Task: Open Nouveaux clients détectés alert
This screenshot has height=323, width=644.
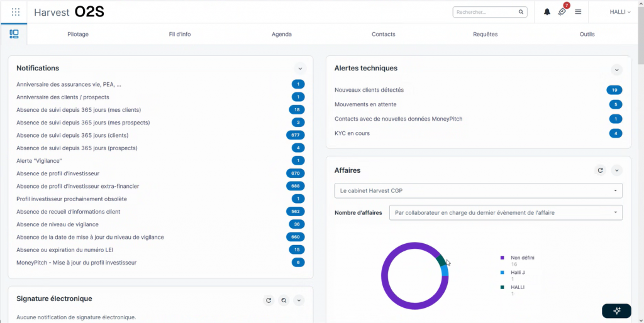Action: (x=369, y=90)
